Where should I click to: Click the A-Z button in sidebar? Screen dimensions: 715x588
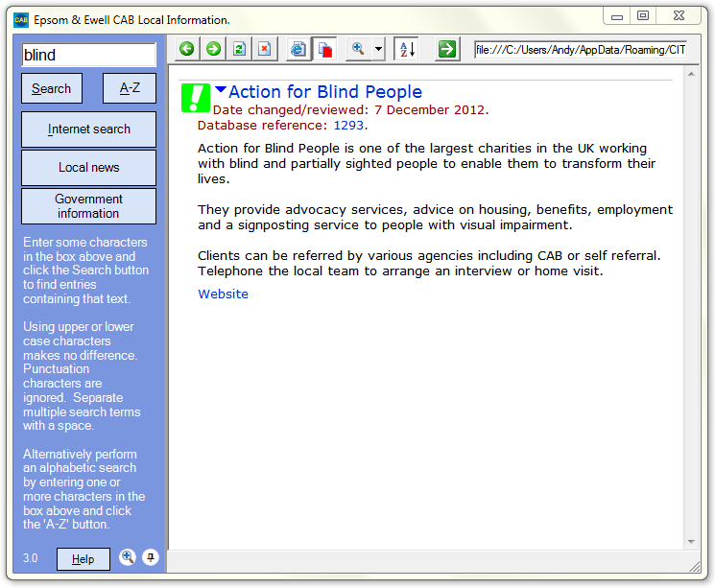tap(130, 88)
